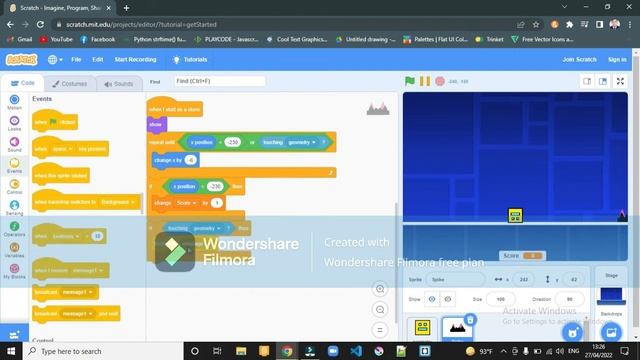Select the Sensing block category
Screen dimensions: 640x360
tap(14, 208)
